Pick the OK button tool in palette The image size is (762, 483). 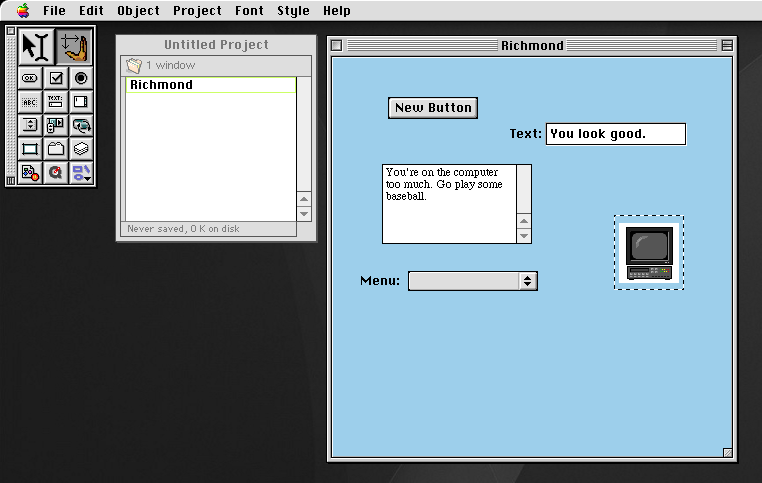click(29, 78)
